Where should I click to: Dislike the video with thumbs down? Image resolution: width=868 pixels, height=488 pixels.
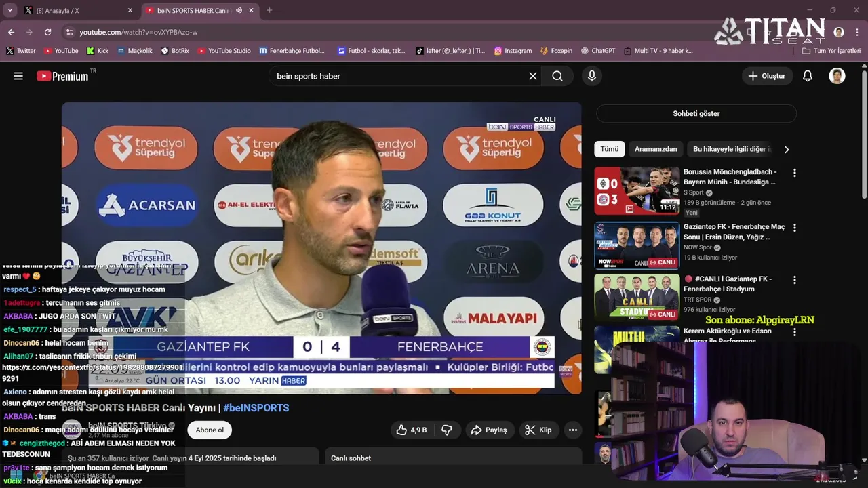(x=446, y=430)
